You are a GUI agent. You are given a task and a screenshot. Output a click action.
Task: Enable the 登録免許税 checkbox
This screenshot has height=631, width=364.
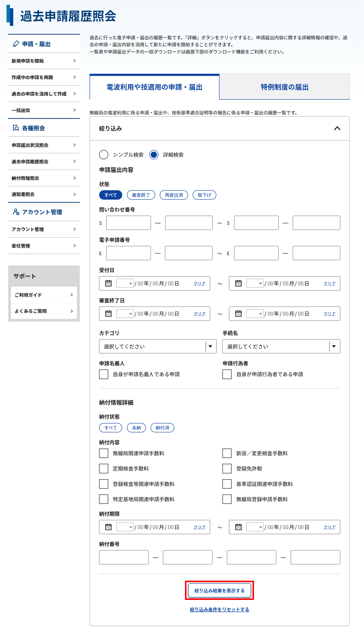coord(227,468)
